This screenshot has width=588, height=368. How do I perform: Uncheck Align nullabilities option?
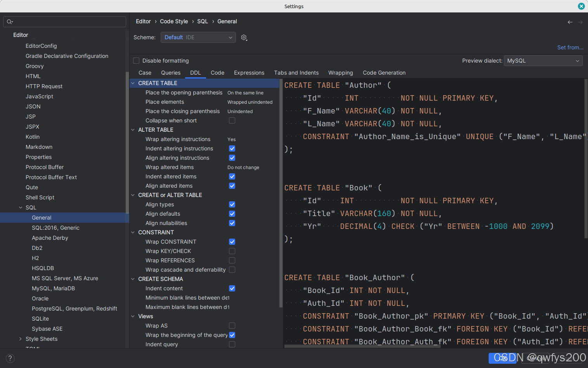pos(232,223)
